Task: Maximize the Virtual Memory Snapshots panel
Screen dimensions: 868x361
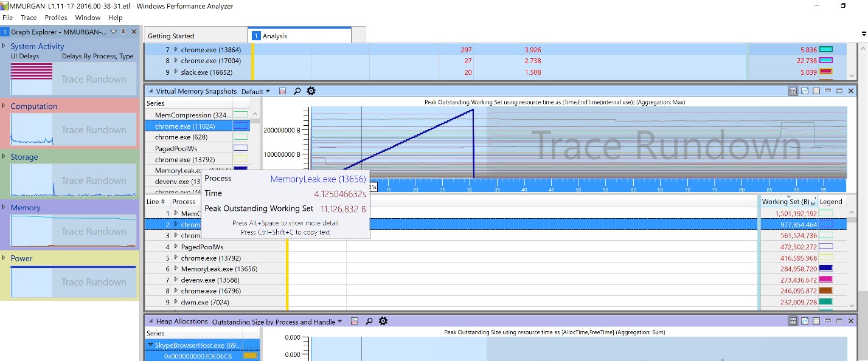Action: point(839,91)
